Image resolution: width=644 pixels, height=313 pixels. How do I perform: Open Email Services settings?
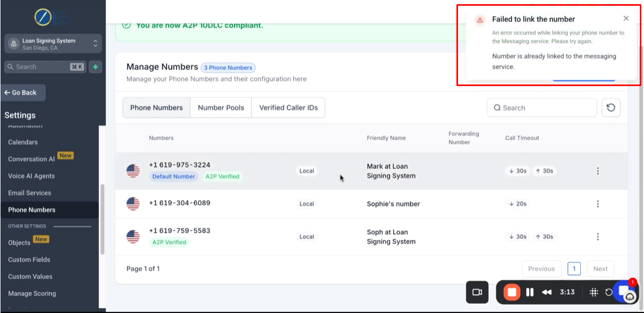coord(30,192)
